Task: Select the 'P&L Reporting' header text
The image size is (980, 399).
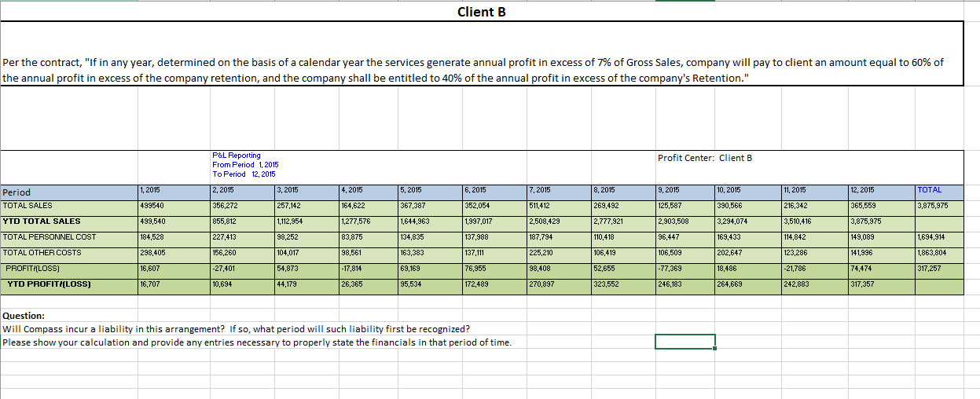Action: pyautogui.click(x=237, y=156)
